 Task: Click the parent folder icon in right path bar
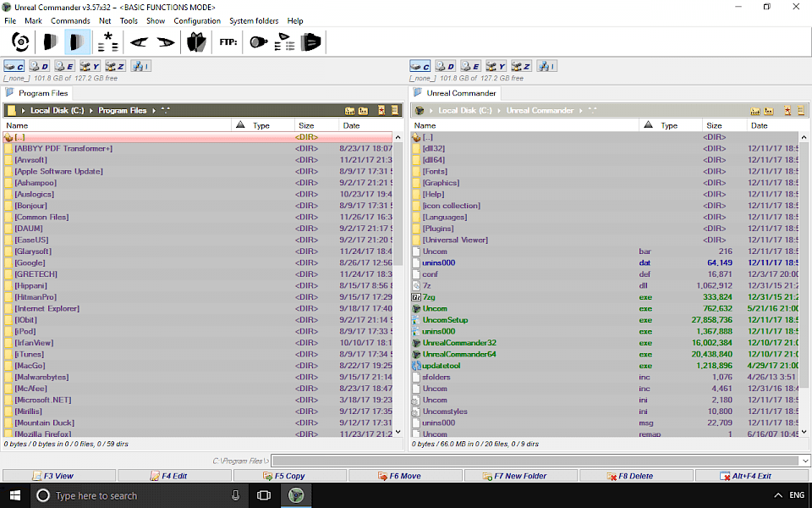click(x=770, y=111)
